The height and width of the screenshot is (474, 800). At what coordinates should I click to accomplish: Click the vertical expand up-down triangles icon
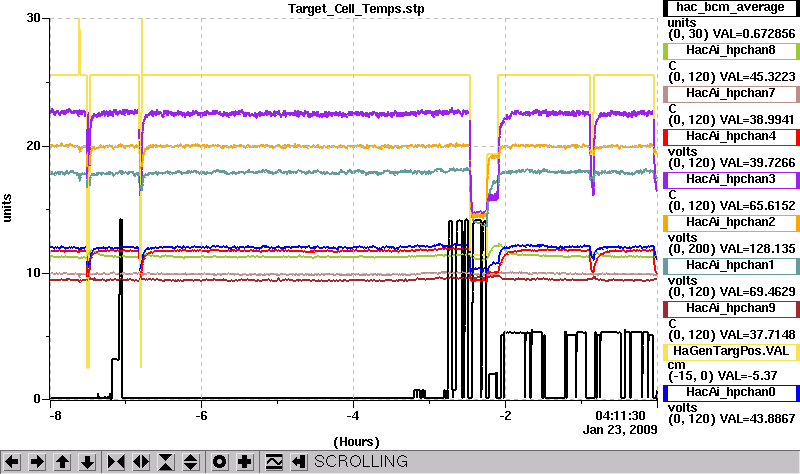[191, 462]
